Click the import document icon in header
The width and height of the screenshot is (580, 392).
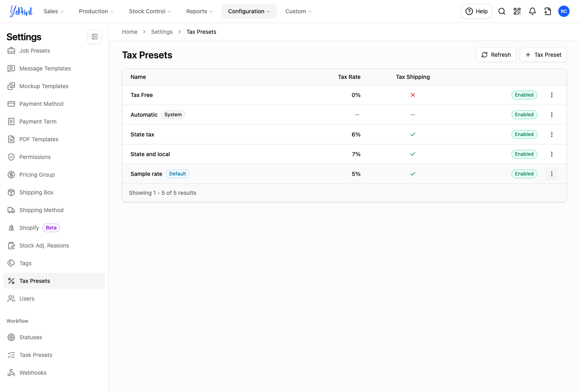coord(548,11)
